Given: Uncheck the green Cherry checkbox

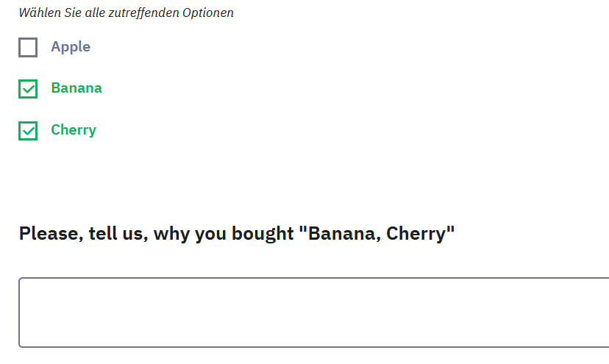Looking at the screenshot, I should pos(28,131).
